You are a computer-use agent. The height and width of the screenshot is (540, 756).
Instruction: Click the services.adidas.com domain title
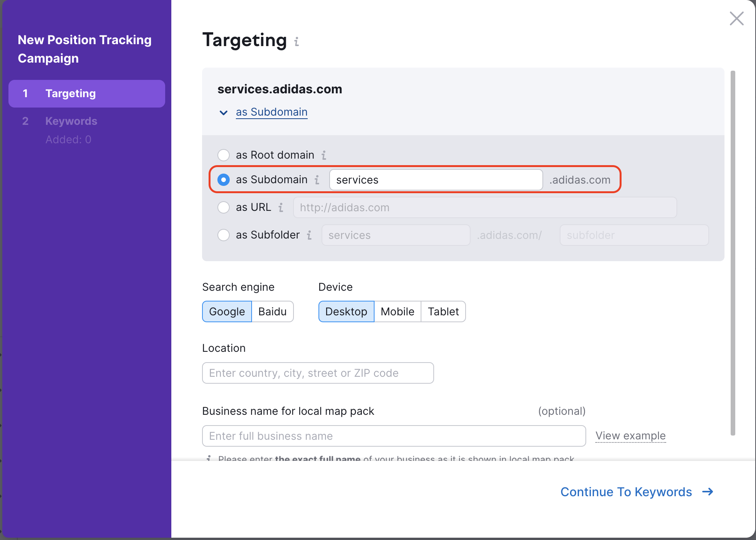(280, 89)
